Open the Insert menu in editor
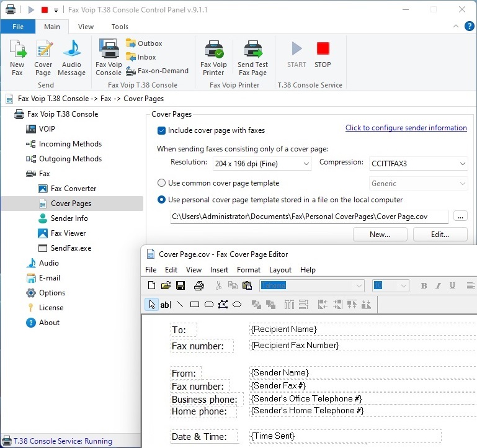Image resolution: width=477 pixels, height=448 pixels. [219, 270]
